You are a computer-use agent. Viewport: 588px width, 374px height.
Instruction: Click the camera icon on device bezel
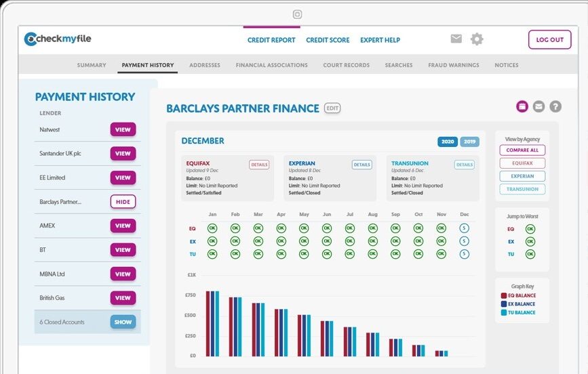coord(297,14)
